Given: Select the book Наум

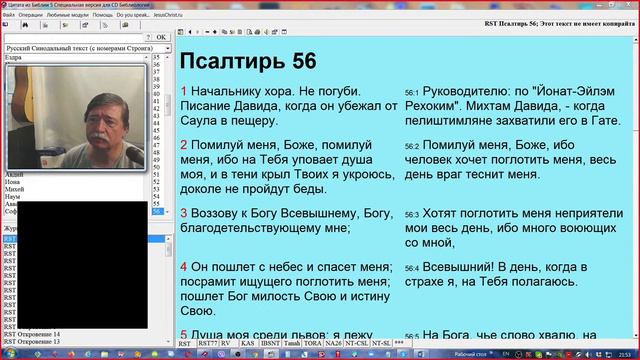Looking at the screenshot, I should pyautogui.click(x=12, y=197).
